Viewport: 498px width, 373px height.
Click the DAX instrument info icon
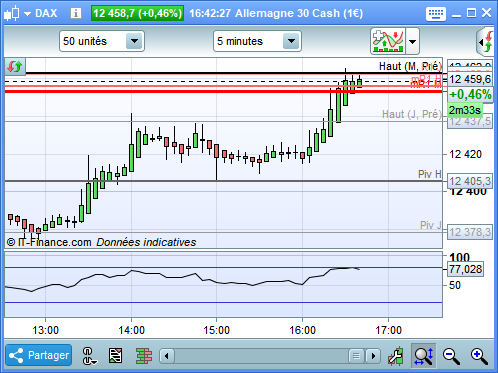tap(76, 14)
